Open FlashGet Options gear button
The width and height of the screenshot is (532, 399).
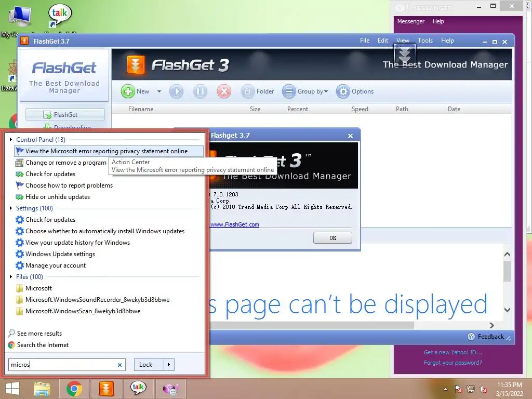point(355,91)
